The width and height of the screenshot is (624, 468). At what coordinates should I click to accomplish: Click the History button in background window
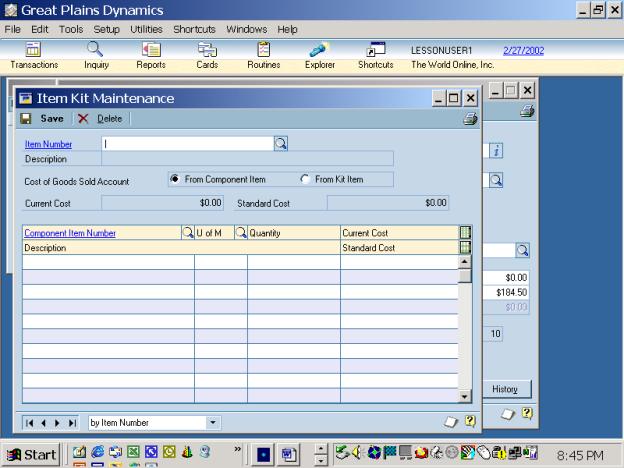(x=505, y=389)
